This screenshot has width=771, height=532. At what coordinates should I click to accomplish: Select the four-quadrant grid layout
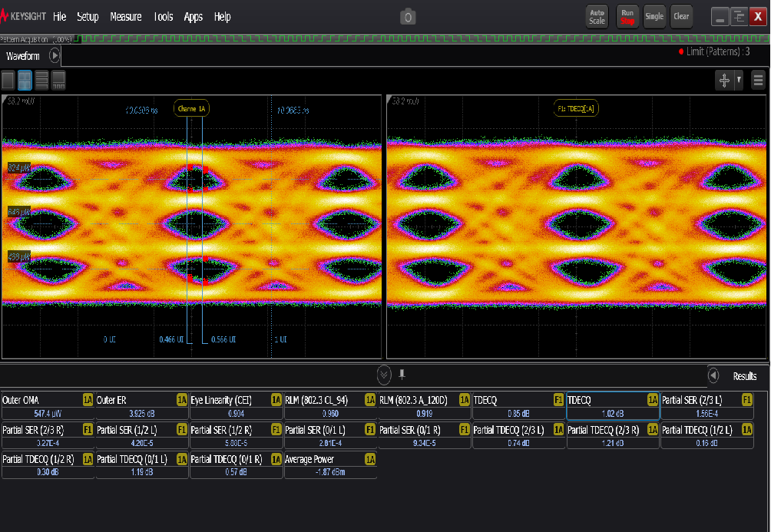click(25, 80)
